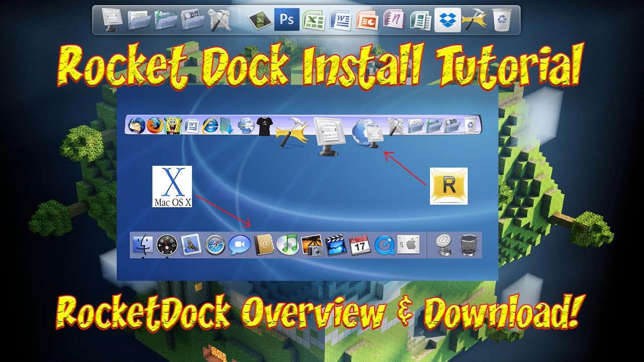Image resolution: width=644 pixels, height=362 pixels.
Task: Open My Computer monitor in the top dock
Action: point(112,20)
